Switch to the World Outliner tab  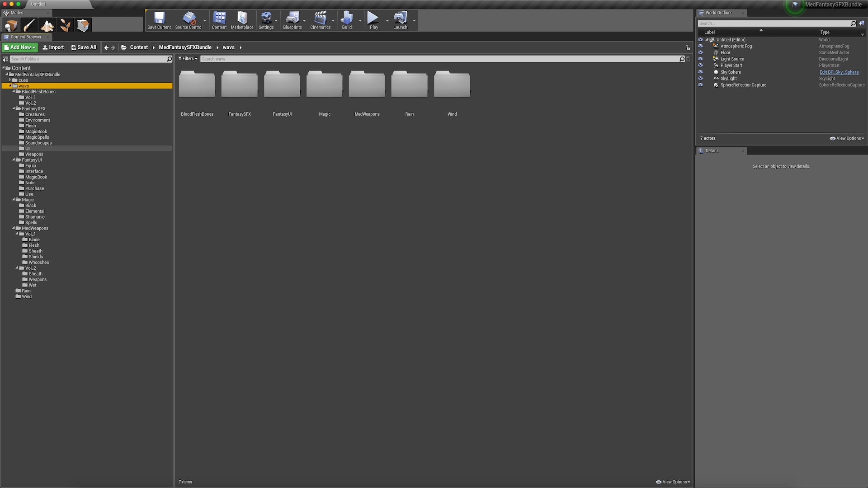pyautogui.click(x=718, y=13)
